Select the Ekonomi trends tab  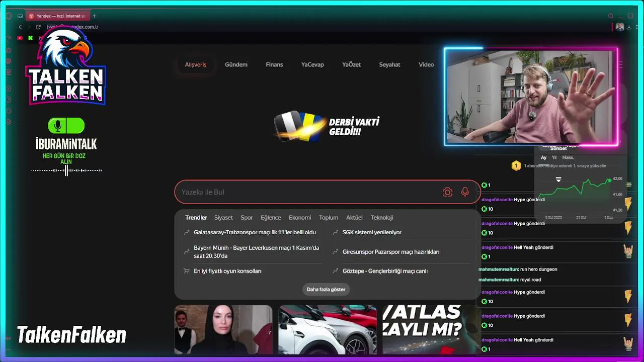coord(300,218)
